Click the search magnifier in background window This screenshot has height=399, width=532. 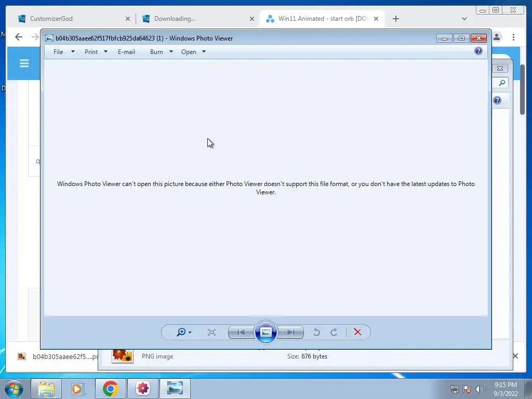(502, 83)
